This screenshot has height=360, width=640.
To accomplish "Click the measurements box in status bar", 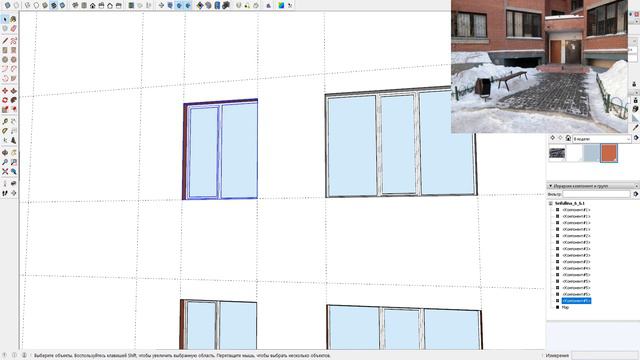I will (x=604, y=356).
